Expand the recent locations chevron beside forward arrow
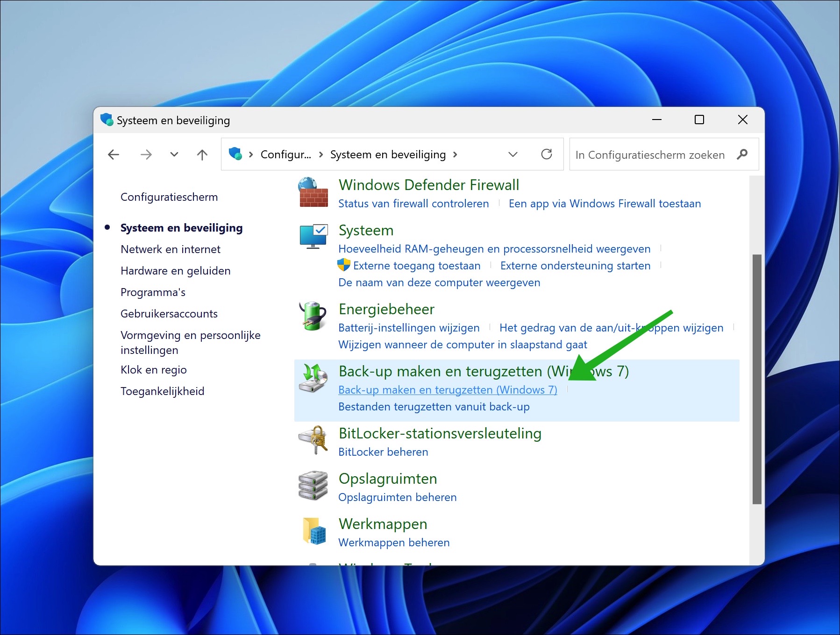 pos(173,154)
